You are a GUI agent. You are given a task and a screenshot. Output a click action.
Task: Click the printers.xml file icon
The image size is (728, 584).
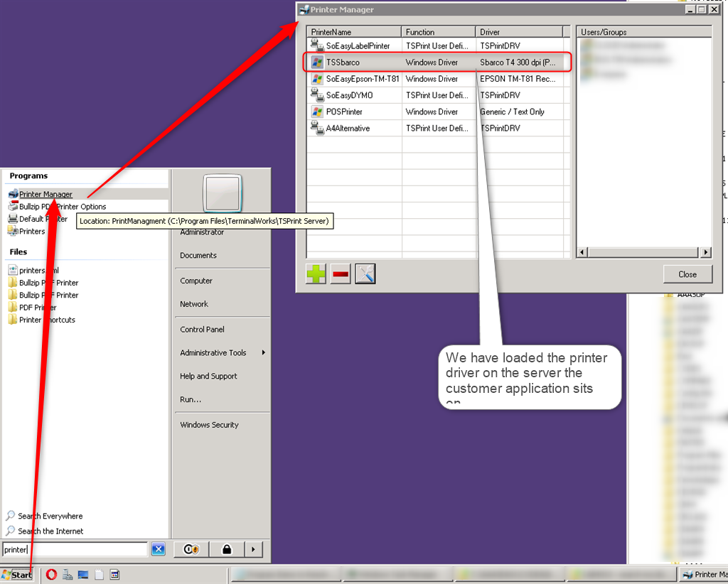tap(13, 270)
